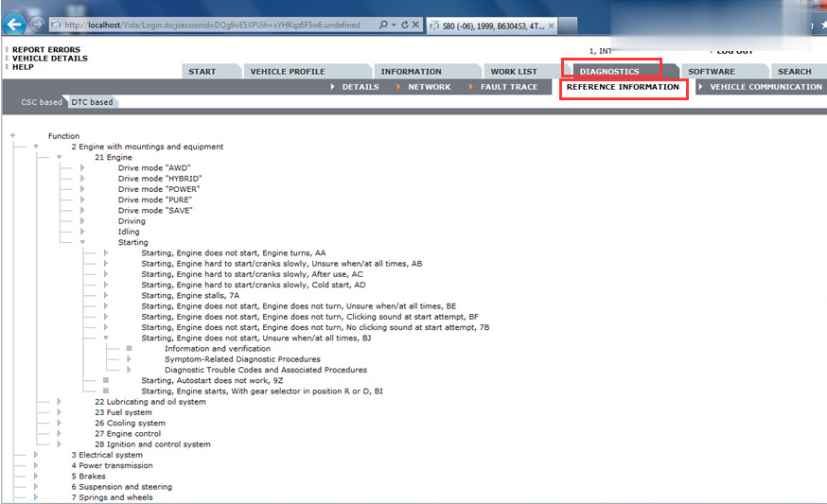827x504 pixels.
Task: Select Cranks slowly, Unsure when/at all times, AB
Action: pyautogui.click(x=282, y=264)
